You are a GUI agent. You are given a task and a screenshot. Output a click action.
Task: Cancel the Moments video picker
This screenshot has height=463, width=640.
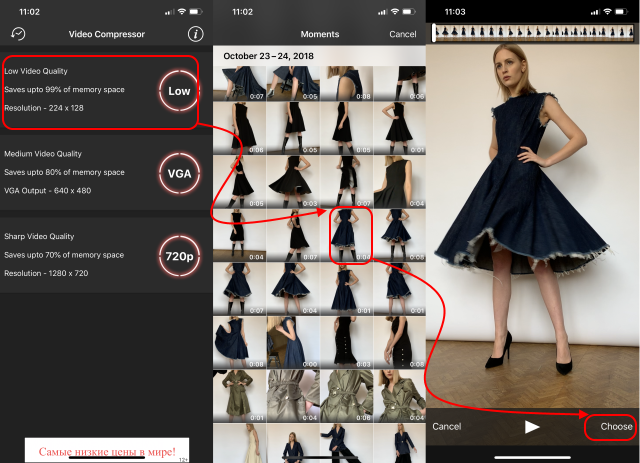[x=402, y=34]
